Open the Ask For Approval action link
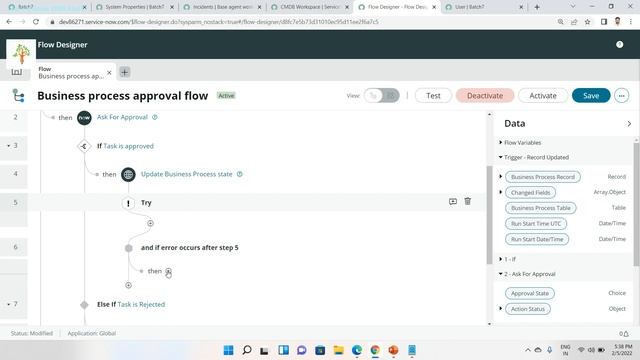 point(122,117)
